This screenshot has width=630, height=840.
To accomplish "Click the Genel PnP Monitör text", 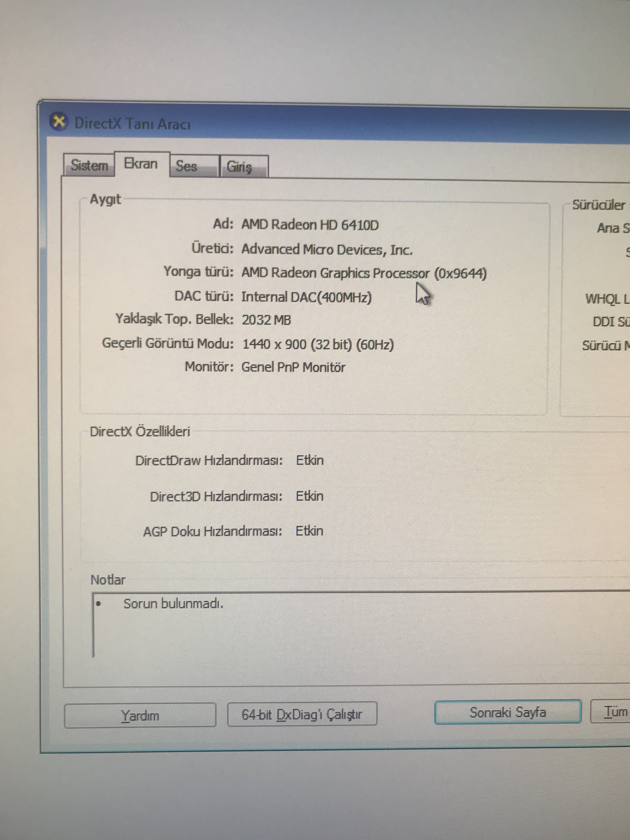I will click(293, 367).
